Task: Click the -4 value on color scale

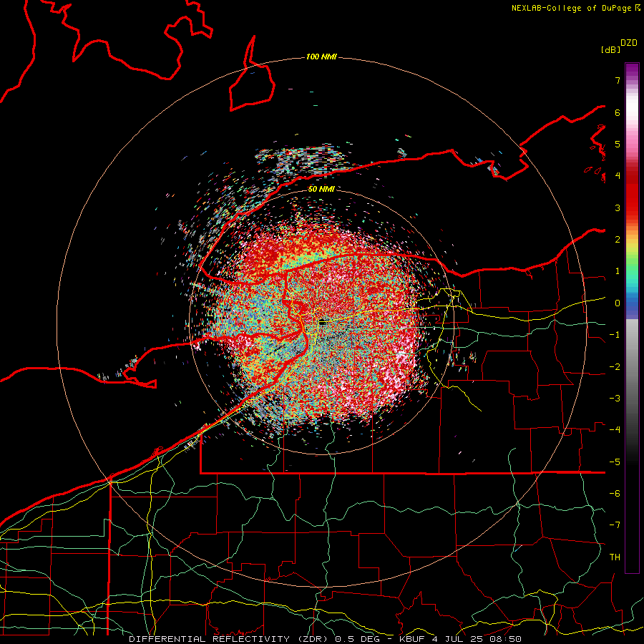Action: [615, 430]
